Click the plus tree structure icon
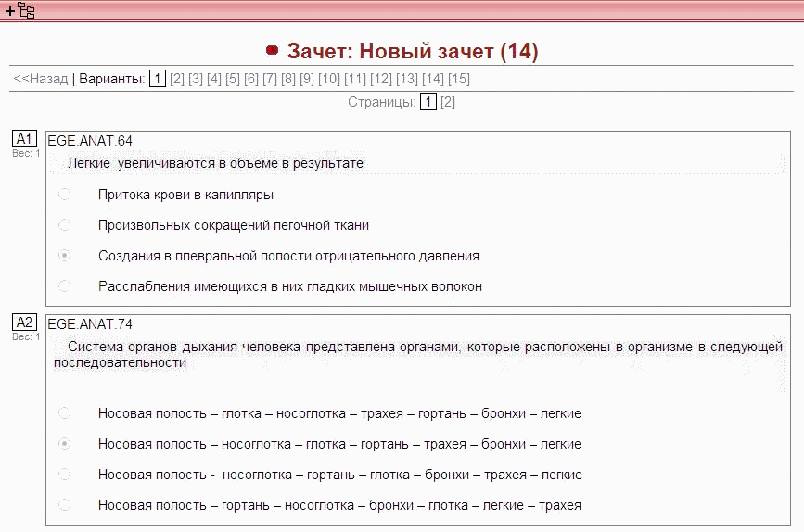Image resolution: width=804 pixels, height=532 pixels. 19,11
